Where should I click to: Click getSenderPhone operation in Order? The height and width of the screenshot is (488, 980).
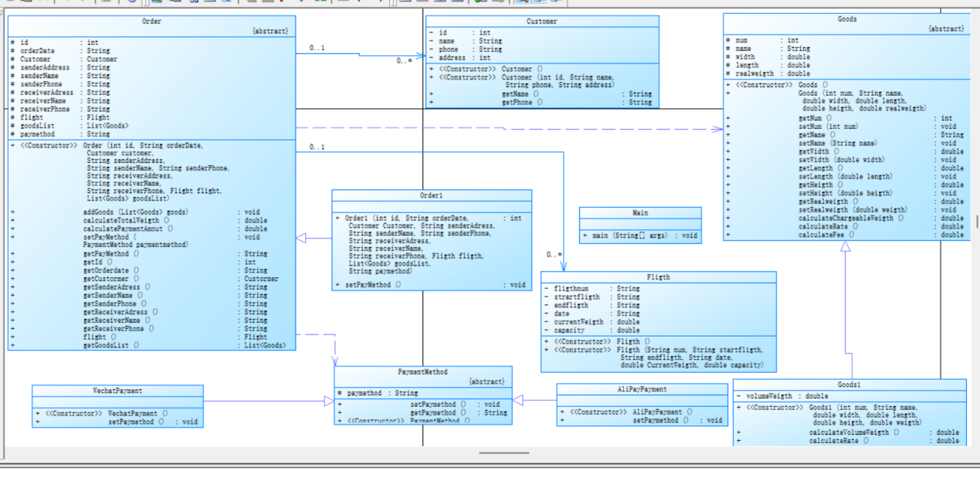coord(139,303)
